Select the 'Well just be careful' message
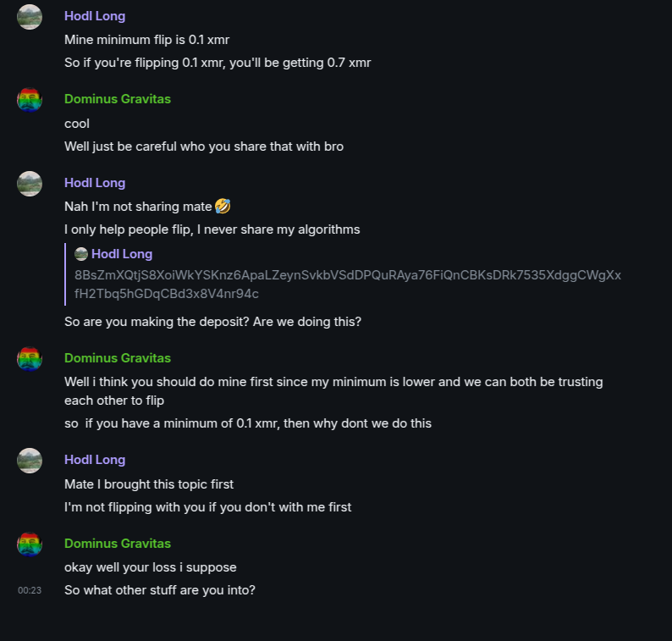This screenshot has height=641, width=672. 204,146
